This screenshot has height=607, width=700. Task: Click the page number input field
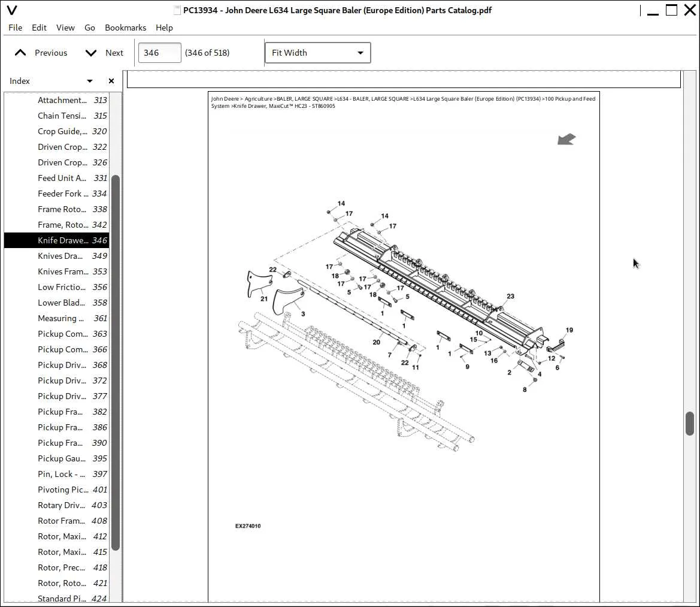tap(160, 53)
